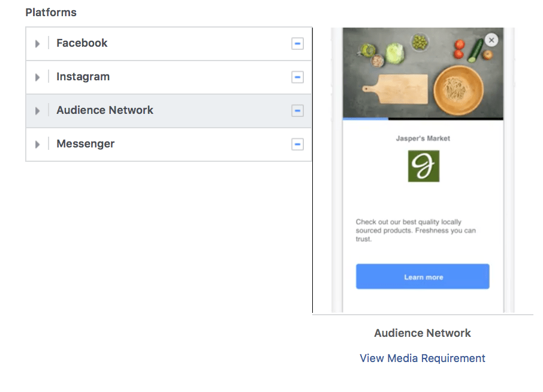Viewport: 543px width, 392px height.
Task: Select the Audience Network row
Action: pyautogui.click(x=105, y=110)
